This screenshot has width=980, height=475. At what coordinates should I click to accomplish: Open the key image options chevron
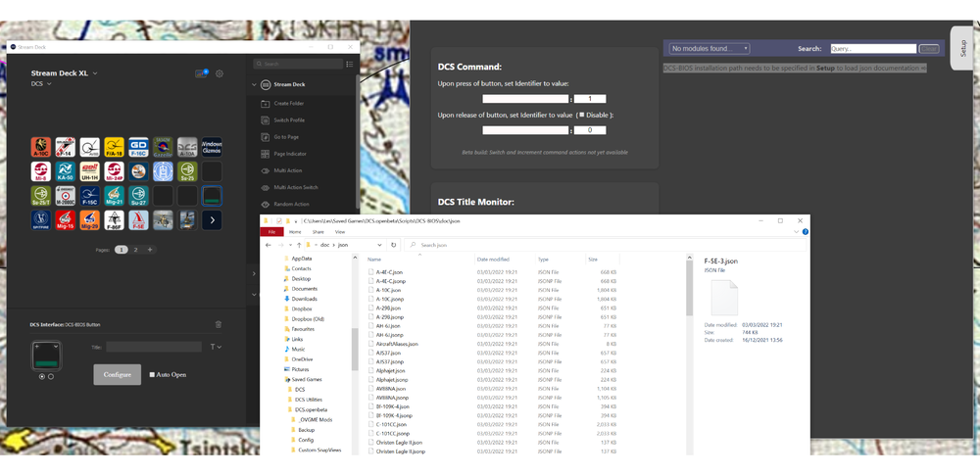pyautogui.click(x=58, y=346)
